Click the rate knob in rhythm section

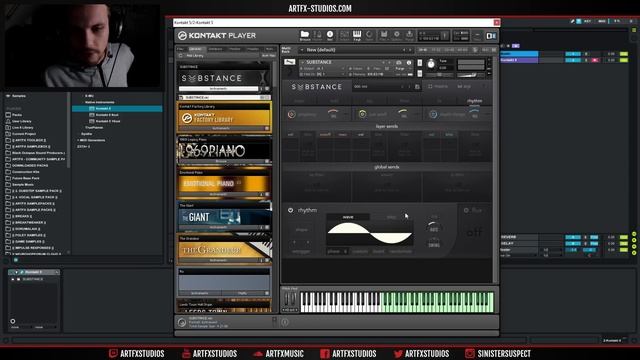(434, 227)
